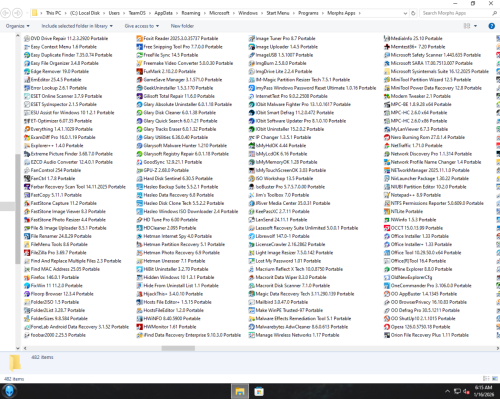
Task: Refresh the current folder view
Action: pyautogui.click(x=413, y=13)
